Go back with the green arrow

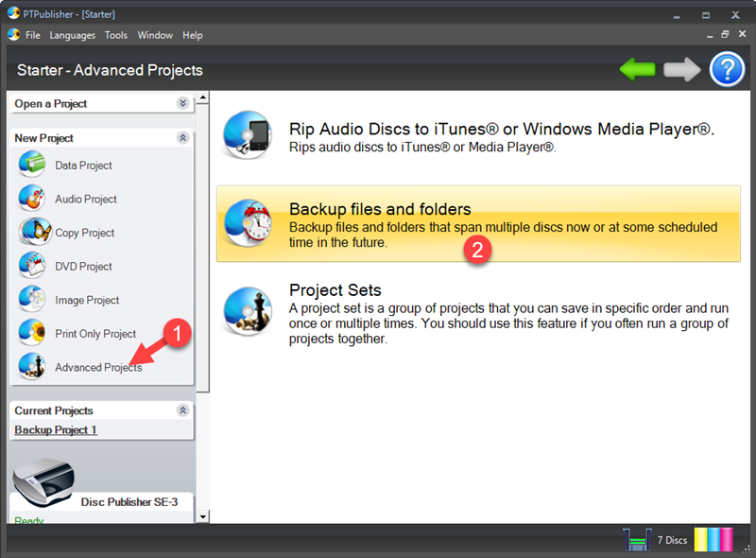(637, 69)
